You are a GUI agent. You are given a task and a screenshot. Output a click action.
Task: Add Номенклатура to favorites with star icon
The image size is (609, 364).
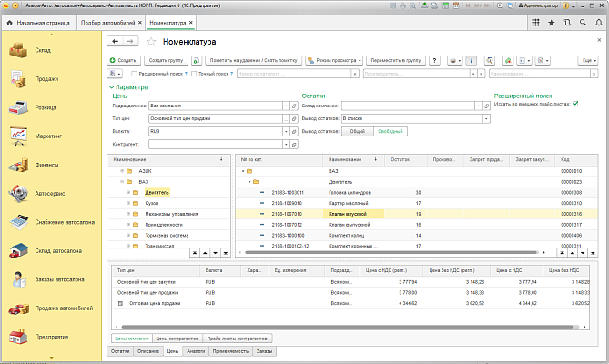pyautogui.click(x=150, y=42)
